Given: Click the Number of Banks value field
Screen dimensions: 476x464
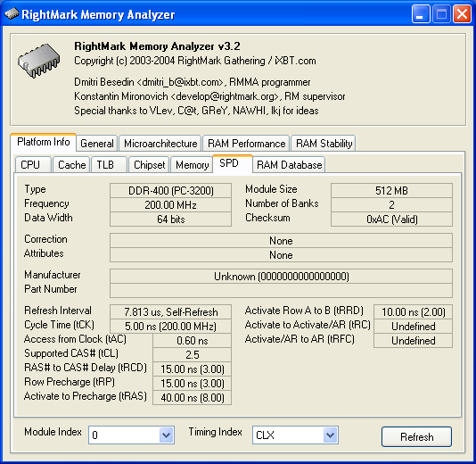Looking at the screenshot, I should pos(391,205).
